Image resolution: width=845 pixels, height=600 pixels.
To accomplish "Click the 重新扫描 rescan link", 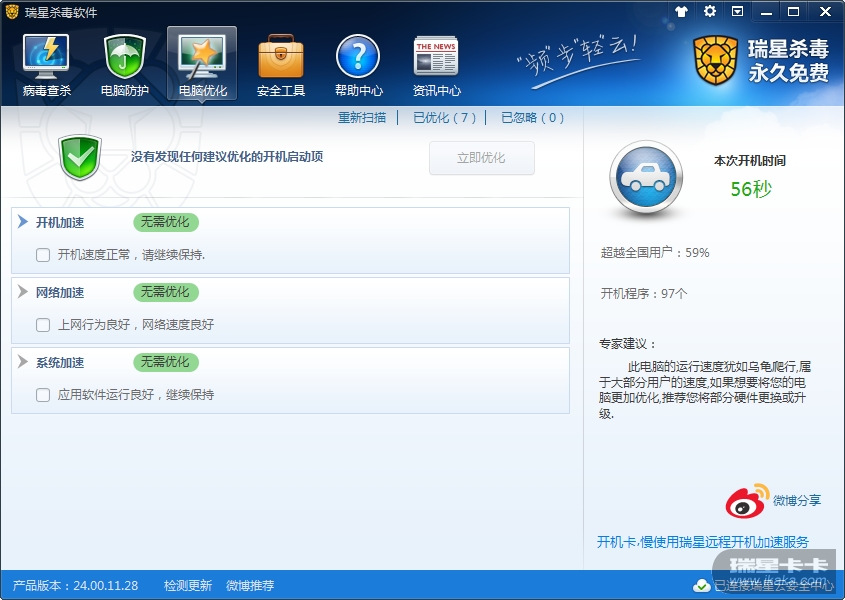I will coord(361,118).
